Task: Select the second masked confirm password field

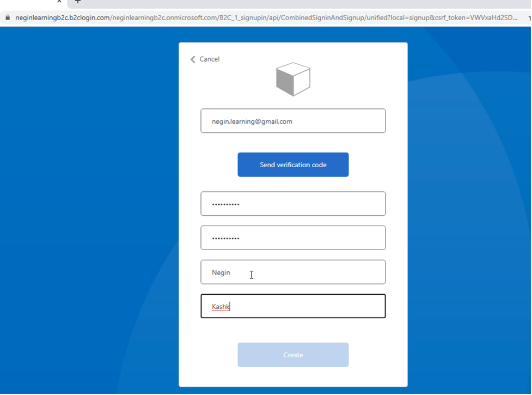Action: click(x=293, y=238)
